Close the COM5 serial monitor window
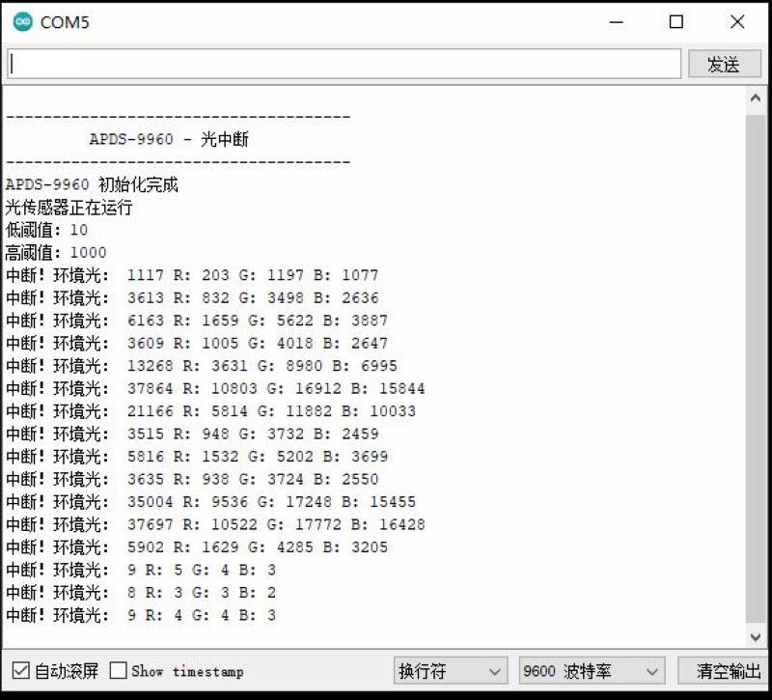 (737, 21)
